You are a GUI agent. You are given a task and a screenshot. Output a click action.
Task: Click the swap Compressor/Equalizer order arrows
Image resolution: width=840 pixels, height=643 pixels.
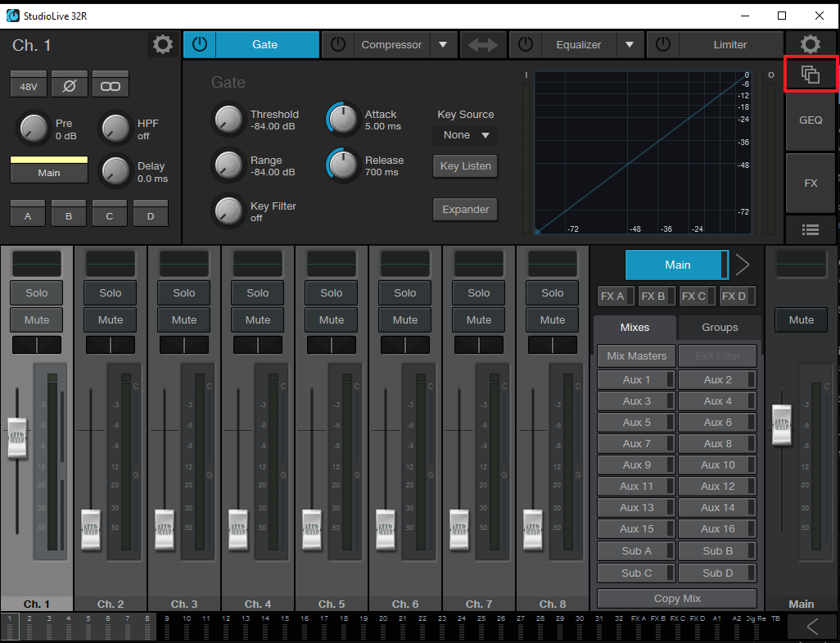pos(483,45)
